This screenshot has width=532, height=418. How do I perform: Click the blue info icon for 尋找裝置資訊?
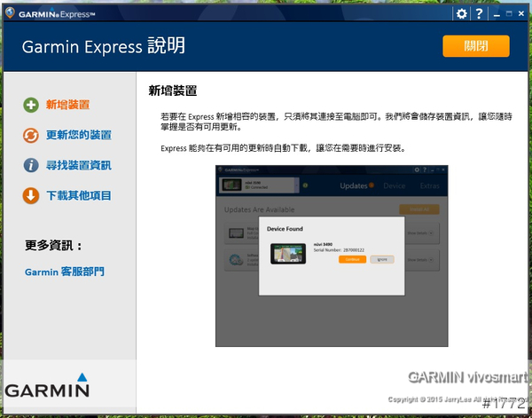(x=31, y=165)
